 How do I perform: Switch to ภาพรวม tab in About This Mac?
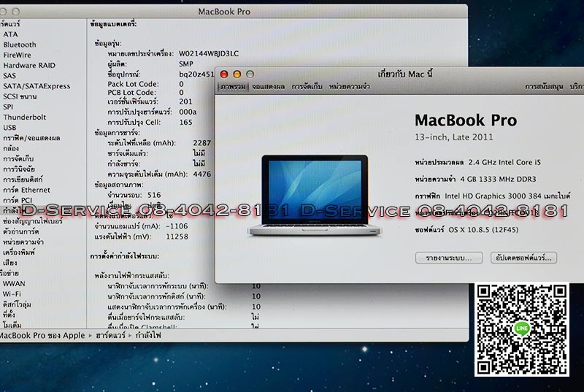click(x=233, y=87)
